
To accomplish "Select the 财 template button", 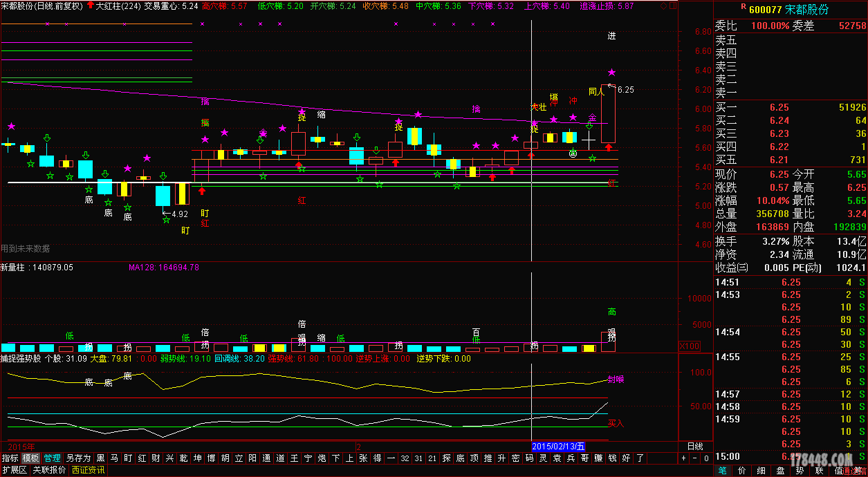I will [156, 458].
